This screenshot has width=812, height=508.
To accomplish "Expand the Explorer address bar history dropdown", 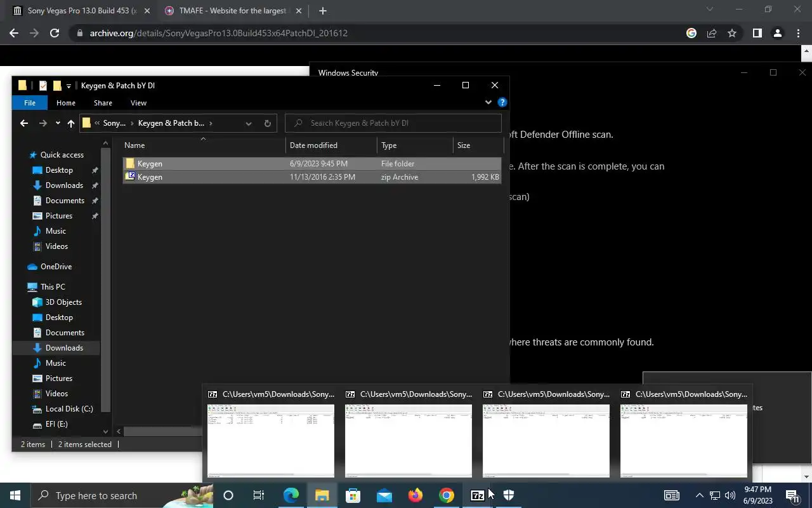I will click(x=249, y=123).
